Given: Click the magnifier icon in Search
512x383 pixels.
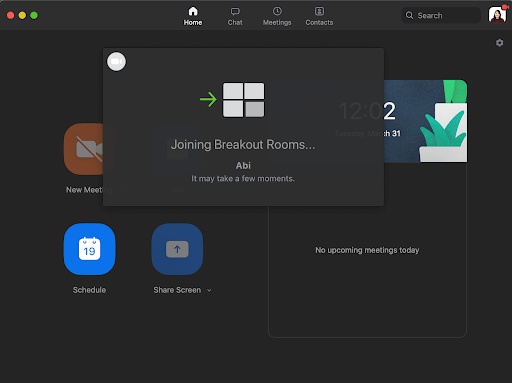Looking at the screenshot, I should coord(409,15).
